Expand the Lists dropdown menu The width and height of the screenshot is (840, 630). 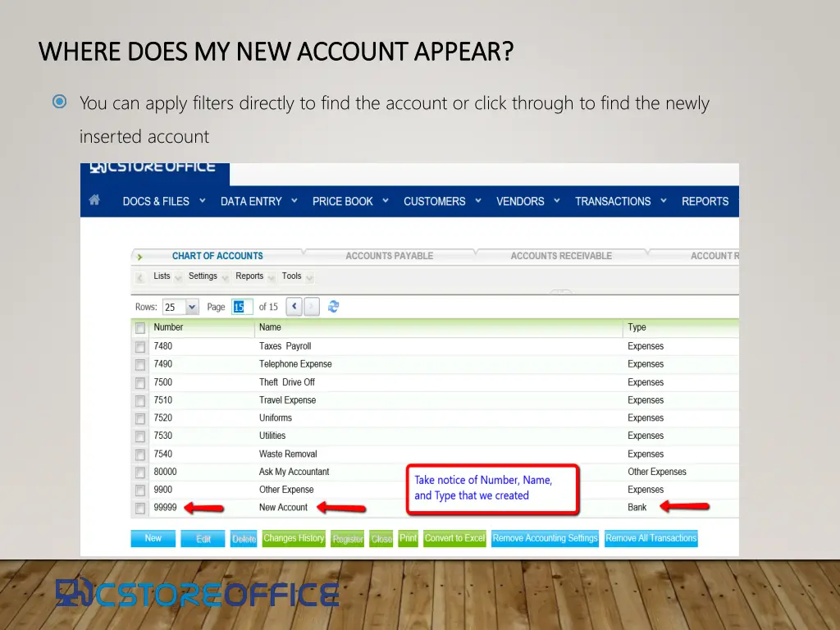tap(167, 276)
